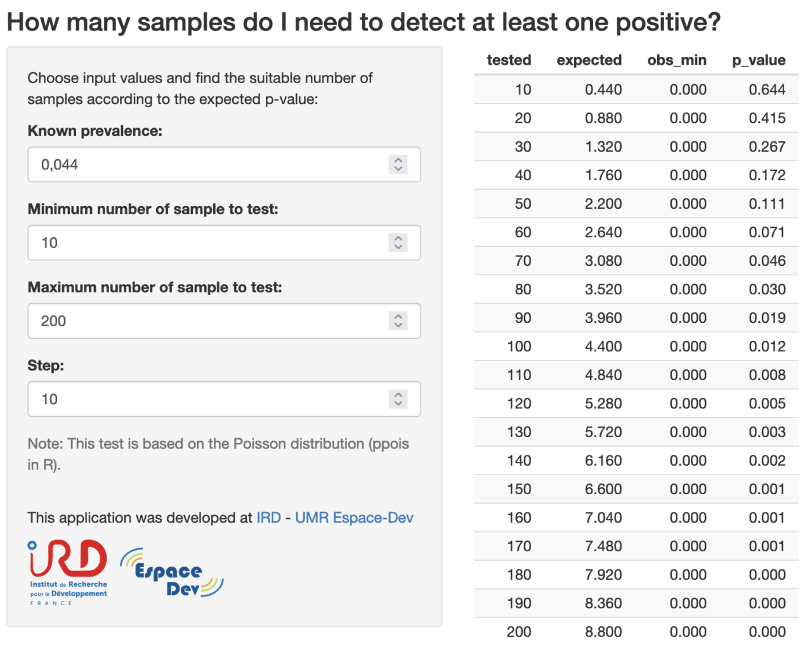Screen dimensions: 812x649
Task: Click the p_value column header
Action: (x=759, y=60)
